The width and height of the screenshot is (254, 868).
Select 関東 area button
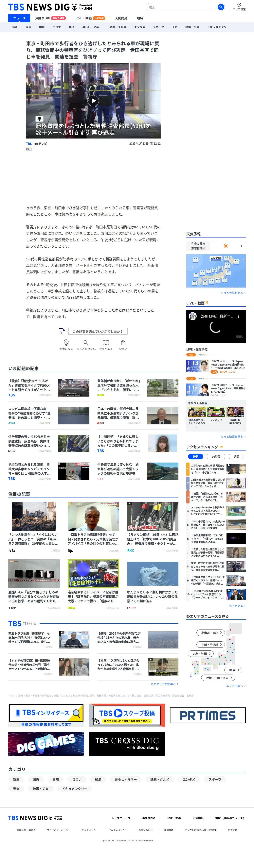(x=234, y=670)
